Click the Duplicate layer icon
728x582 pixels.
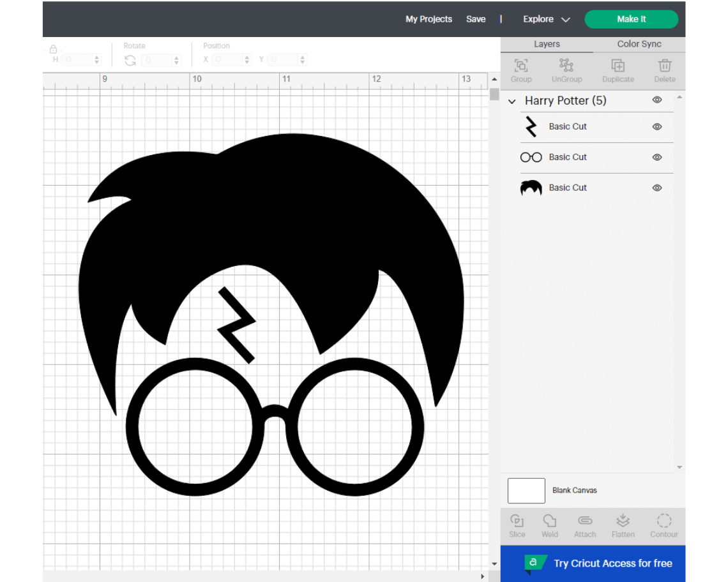tap(618, 66)
